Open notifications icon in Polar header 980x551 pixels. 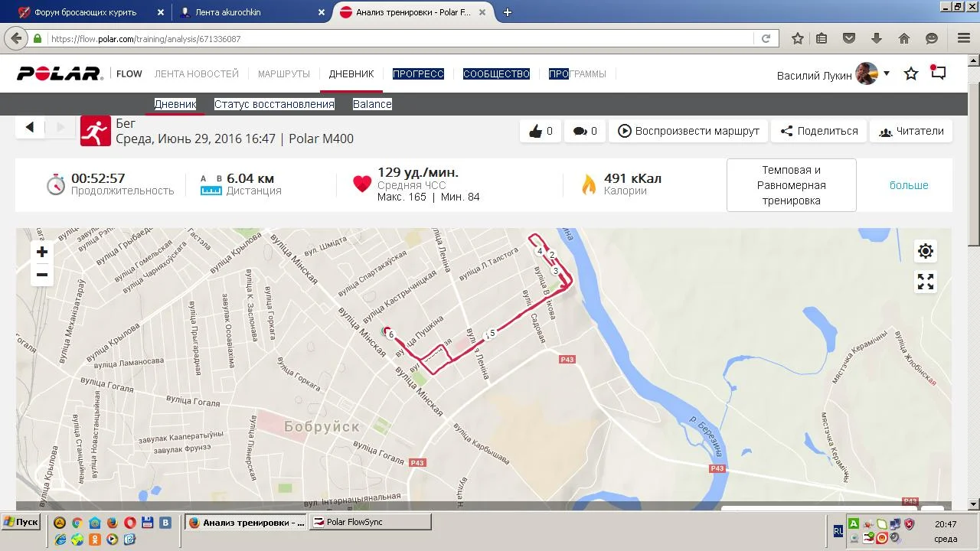click(938, 73)
